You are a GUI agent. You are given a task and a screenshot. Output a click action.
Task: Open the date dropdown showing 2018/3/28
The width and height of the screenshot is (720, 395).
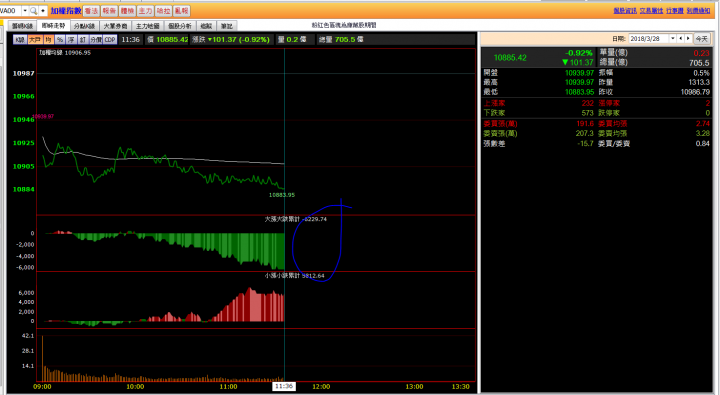coord(673,39)
